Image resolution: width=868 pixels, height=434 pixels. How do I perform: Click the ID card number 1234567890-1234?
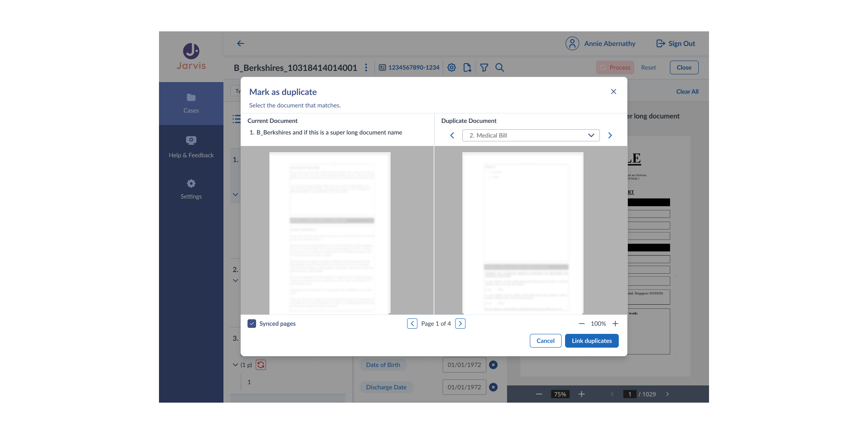409,67
